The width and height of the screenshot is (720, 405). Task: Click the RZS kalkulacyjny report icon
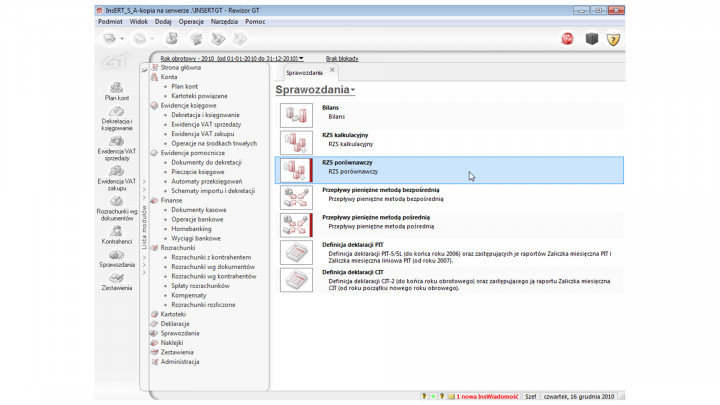[296, 142]
